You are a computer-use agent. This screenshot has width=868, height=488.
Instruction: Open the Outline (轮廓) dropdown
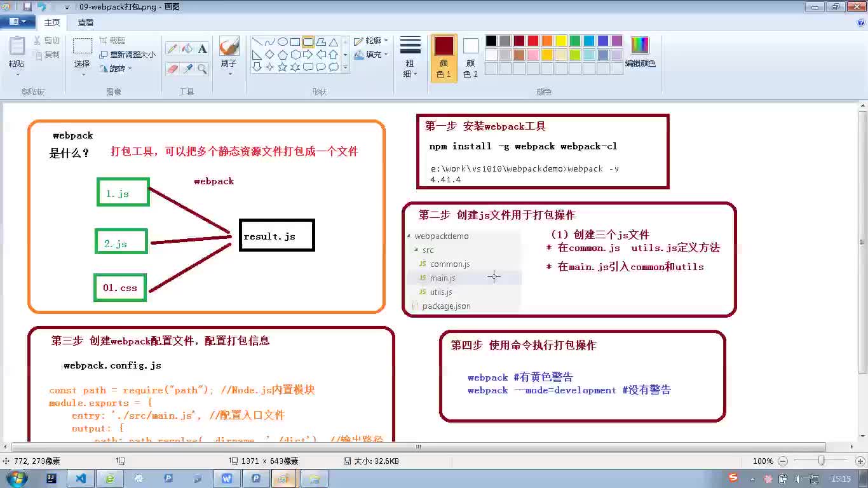coord(371,41)
